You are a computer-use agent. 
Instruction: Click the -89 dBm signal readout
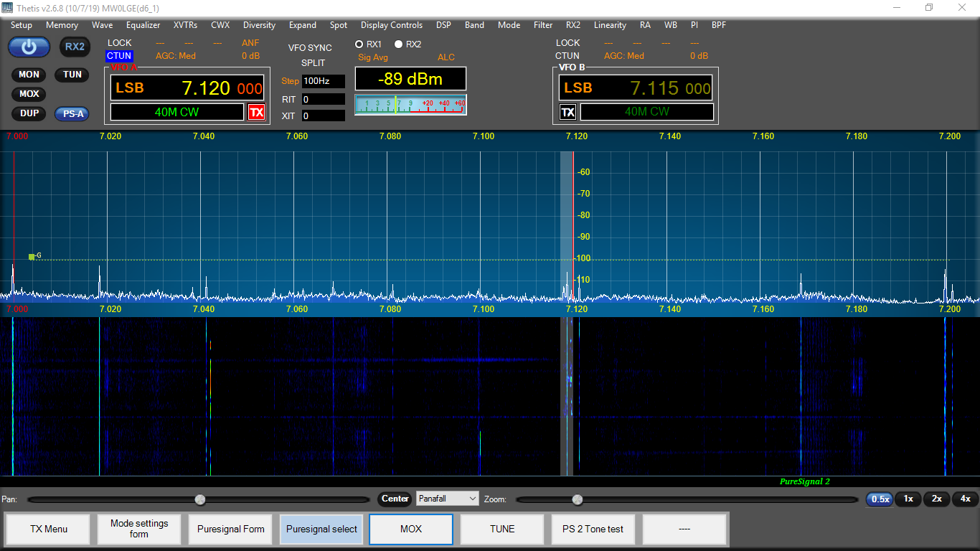tap(410, 79)
